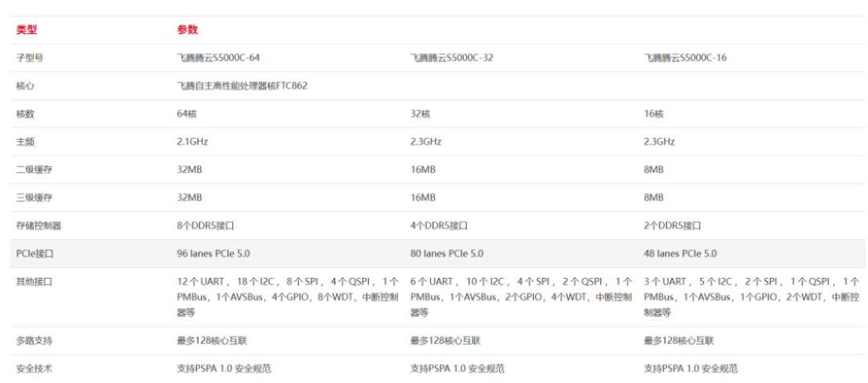Select the 80 lanes PCIe 5.0 cell
Screen dimensions: 868x383
click(447, 254)
